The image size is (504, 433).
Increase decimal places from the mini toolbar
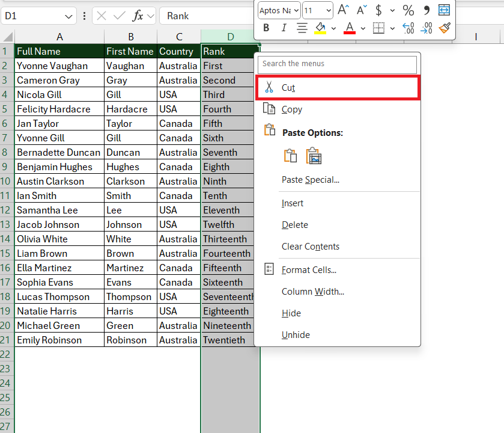[408, 28]
